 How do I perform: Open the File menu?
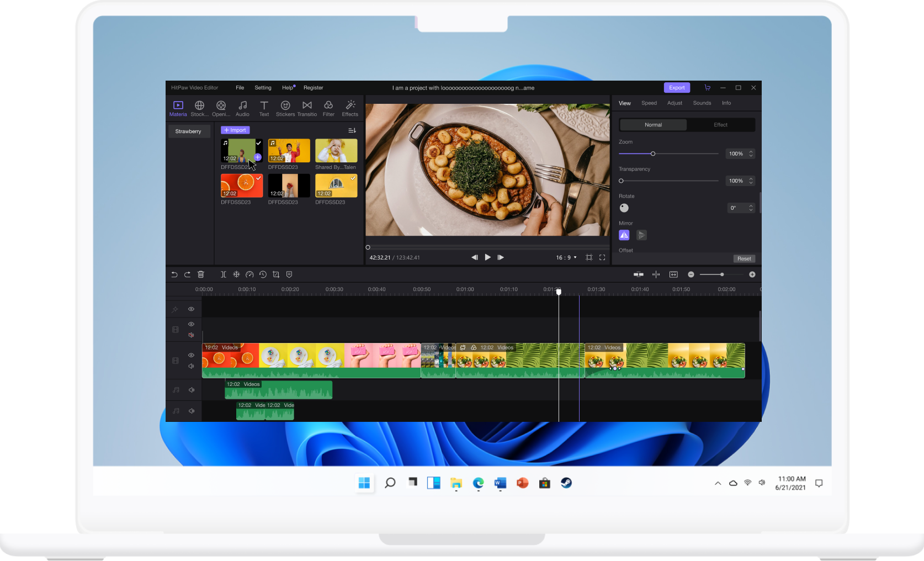[240, 88]
